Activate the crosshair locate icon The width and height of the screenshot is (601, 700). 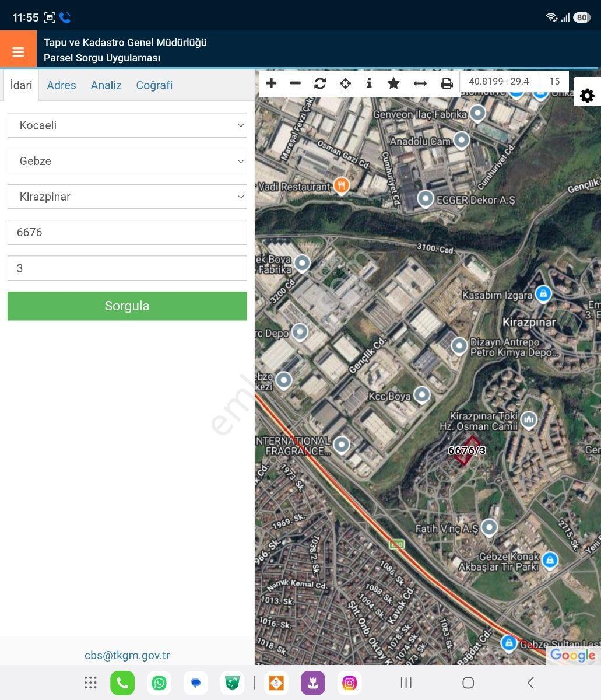[345, 83]
